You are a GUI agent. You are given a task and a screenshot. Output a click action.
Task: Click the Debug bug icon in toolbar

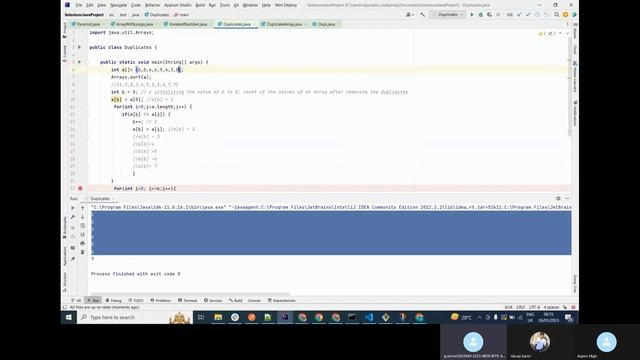480,15
